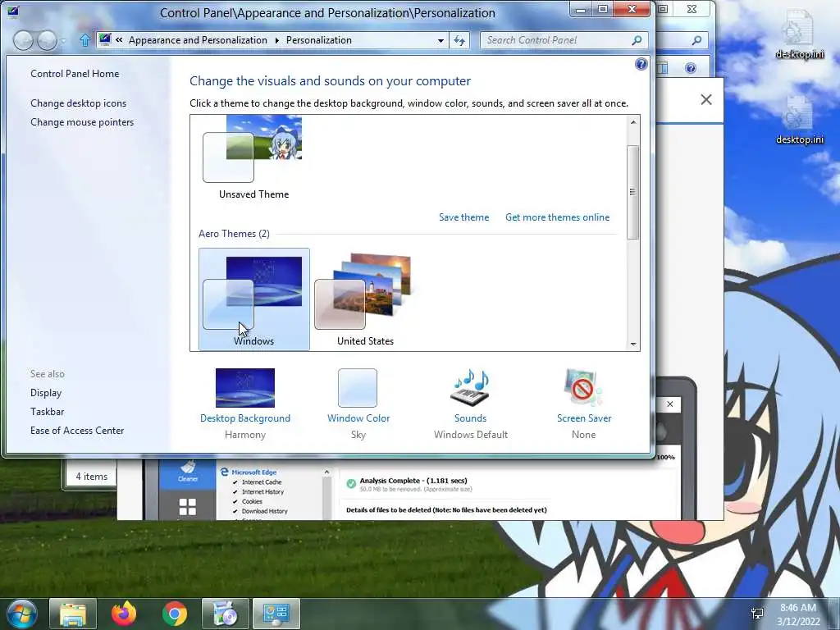Viewport: 840px width, 630px height.
Task: Expand the double-chevron breadcrumb overflow in address bar
Action: 119,40
